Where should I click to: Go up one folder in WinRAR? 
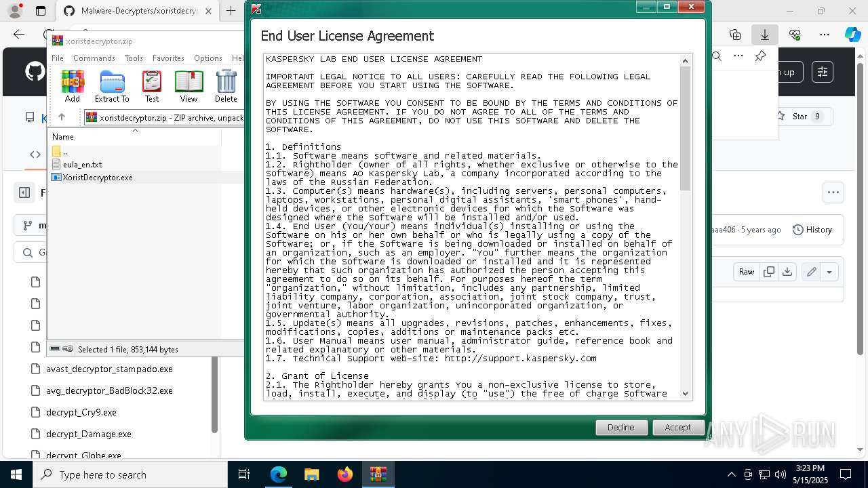pos(62,117)
